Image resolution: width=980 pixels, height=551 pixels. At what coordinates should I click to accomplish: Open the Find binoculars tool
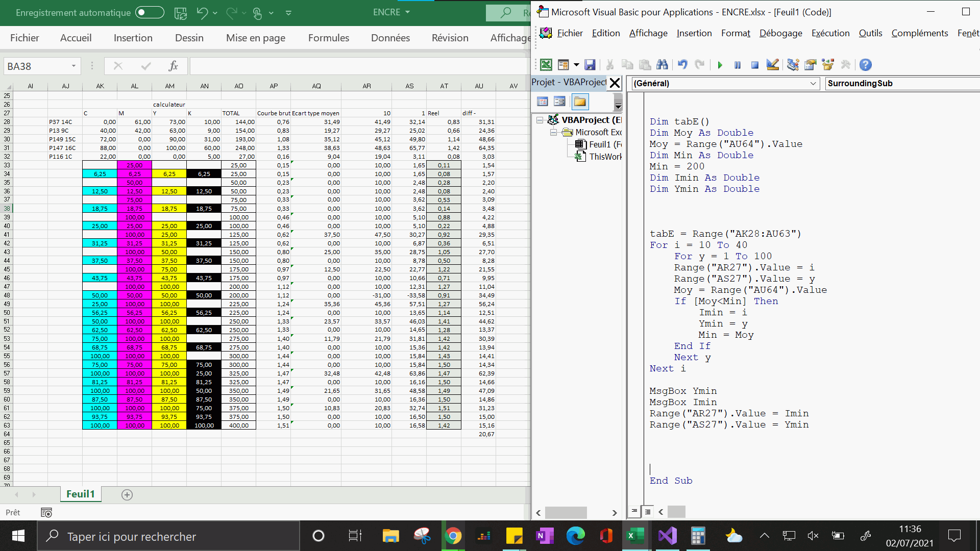click(x=662, y=65)
